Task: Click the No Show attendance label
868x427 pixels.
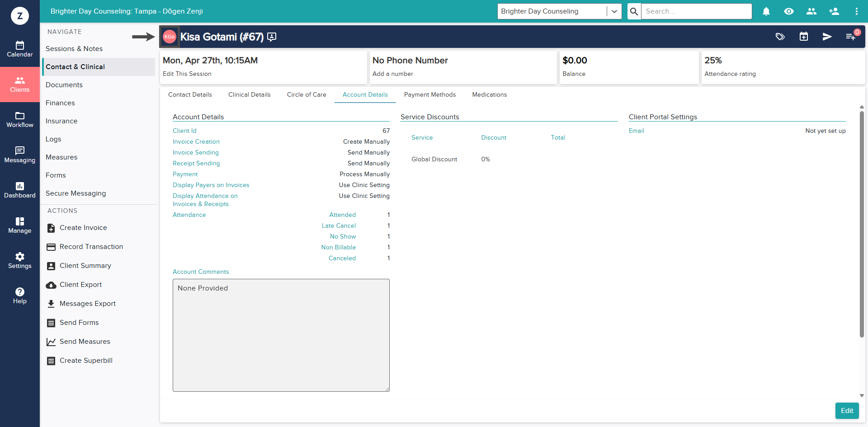Action: click(343, 236)
